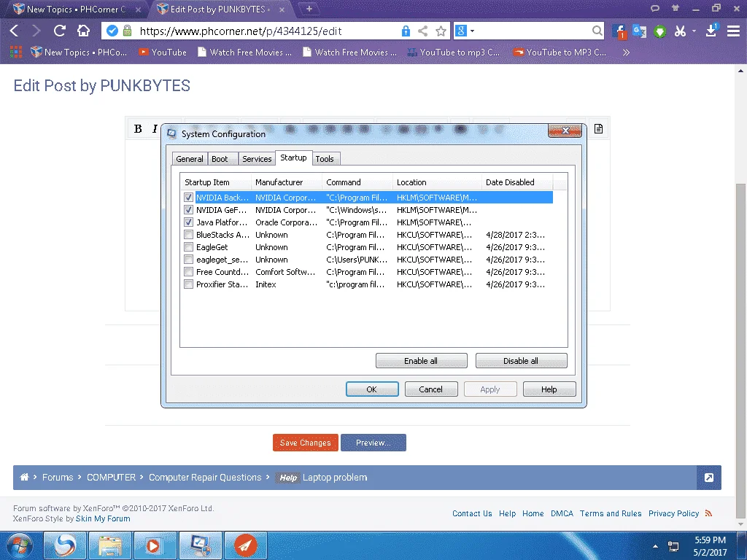Click the search magnifier icon
The width and height of the screenshot is (747, 560).
point(597,31)
